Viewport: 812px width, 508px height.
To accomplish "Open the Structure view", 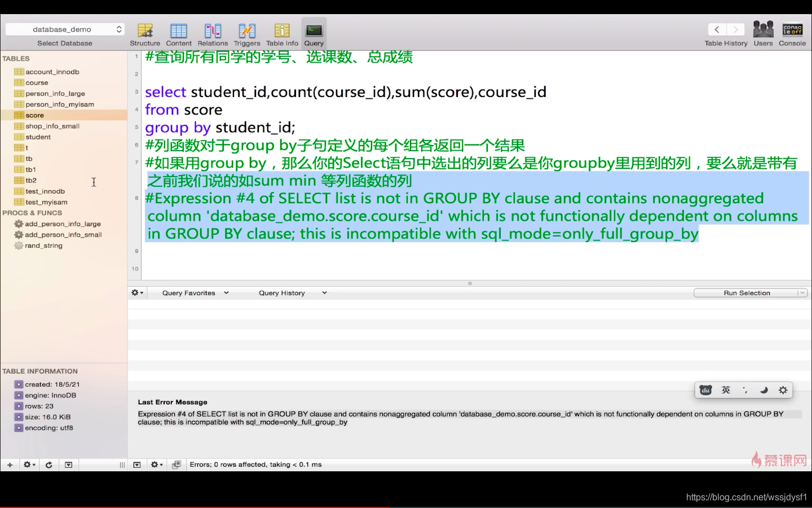I will 145,34.
